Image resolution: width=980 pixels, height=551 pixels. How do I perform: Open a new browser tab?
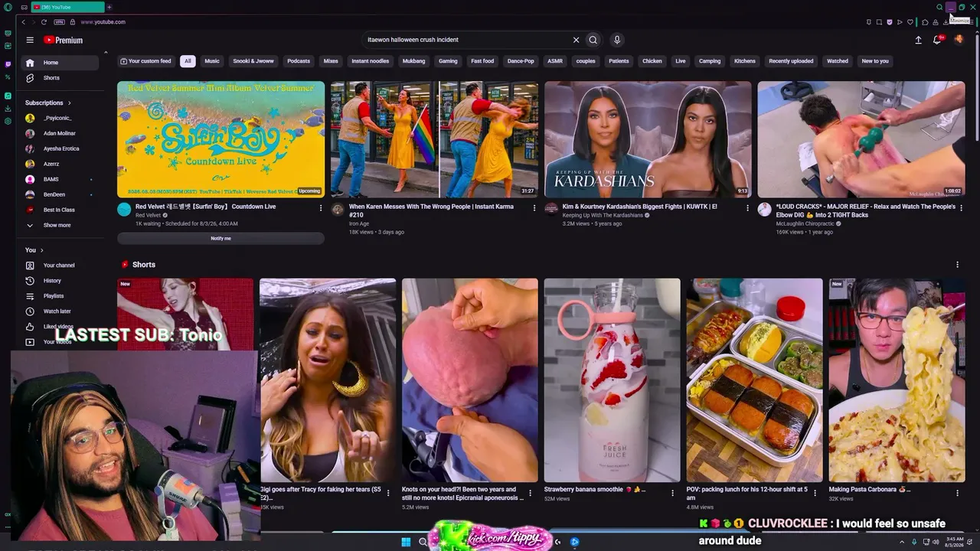click(109, 7)
